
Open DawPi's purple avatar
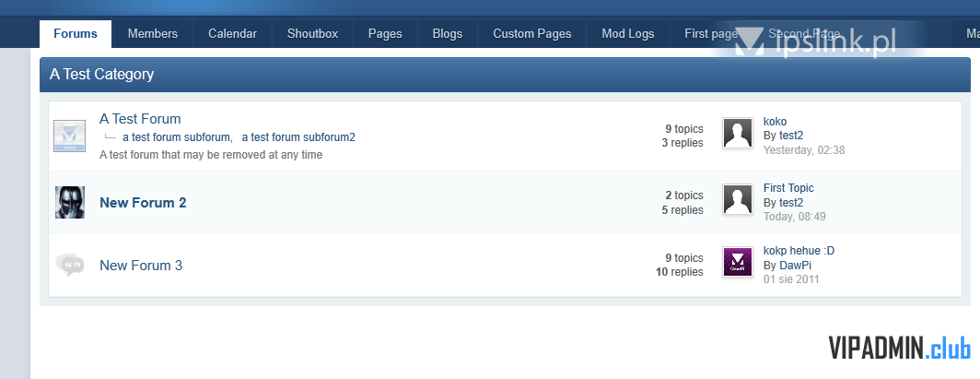(738, 262)
